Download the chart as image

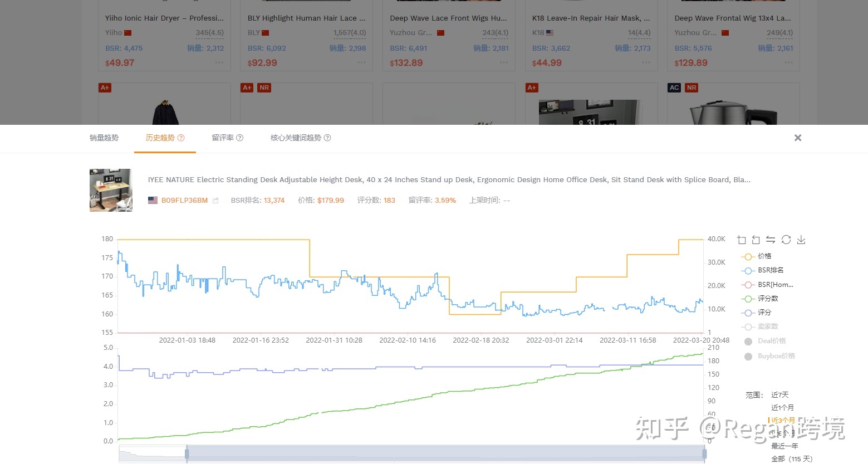801,240
